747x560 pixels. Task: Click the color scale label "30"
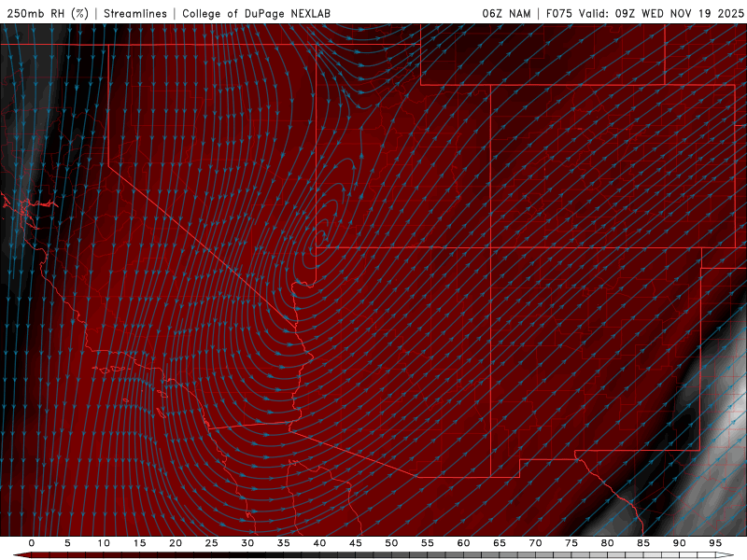(x=247, y=543)
